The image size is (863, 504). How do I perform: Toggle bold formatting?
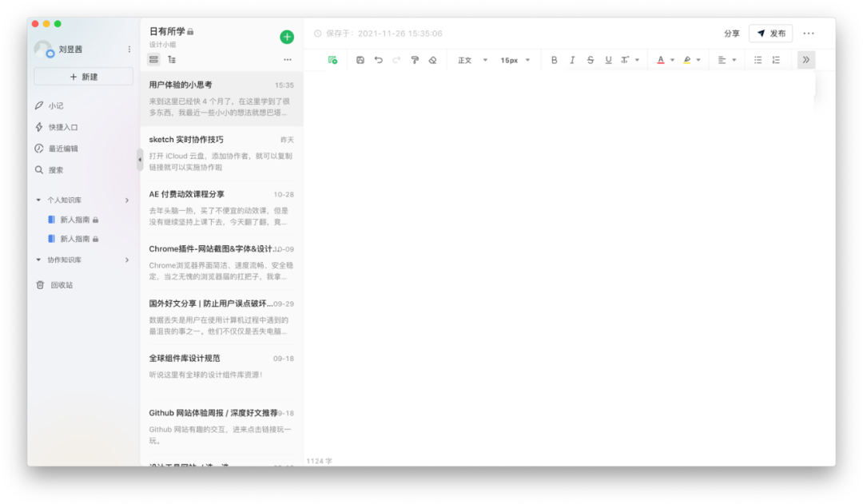(555, 60)
